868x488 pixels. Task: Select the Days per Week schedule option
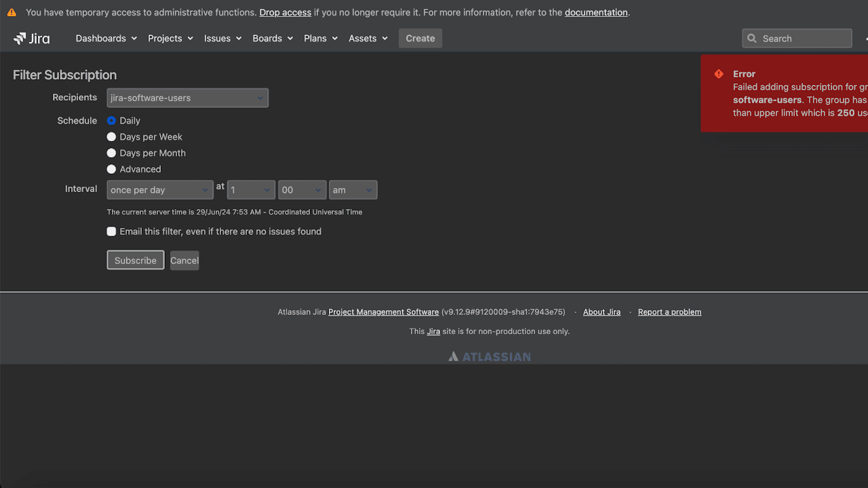tap(111, 136)
